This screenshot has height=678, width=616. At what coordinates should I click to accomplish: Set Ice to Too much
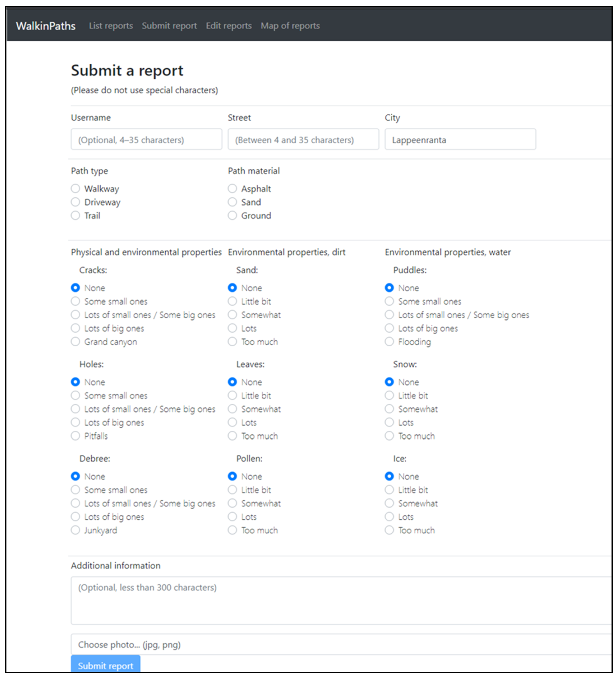click(389, 530)
